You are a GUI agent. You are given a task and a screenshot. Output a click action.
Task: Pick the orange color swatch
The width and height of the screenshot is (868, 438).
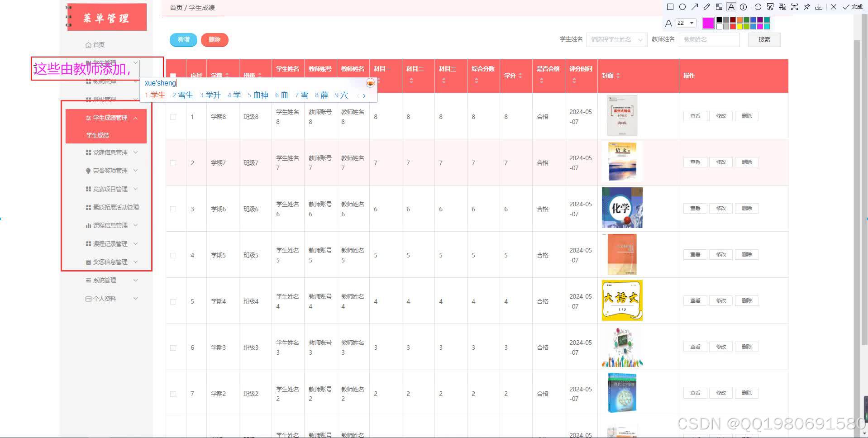pyautogui.click(x=739, y=19)
